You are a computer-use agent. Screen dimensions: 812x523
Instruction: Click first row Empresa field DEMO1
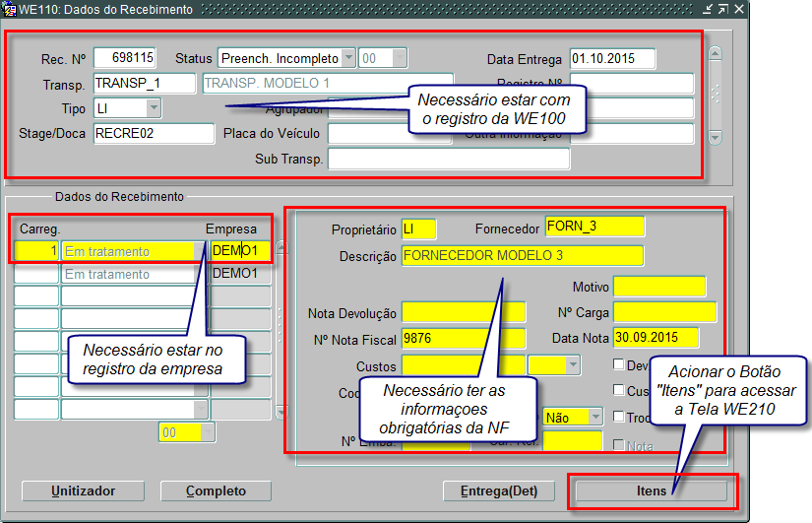240,251
